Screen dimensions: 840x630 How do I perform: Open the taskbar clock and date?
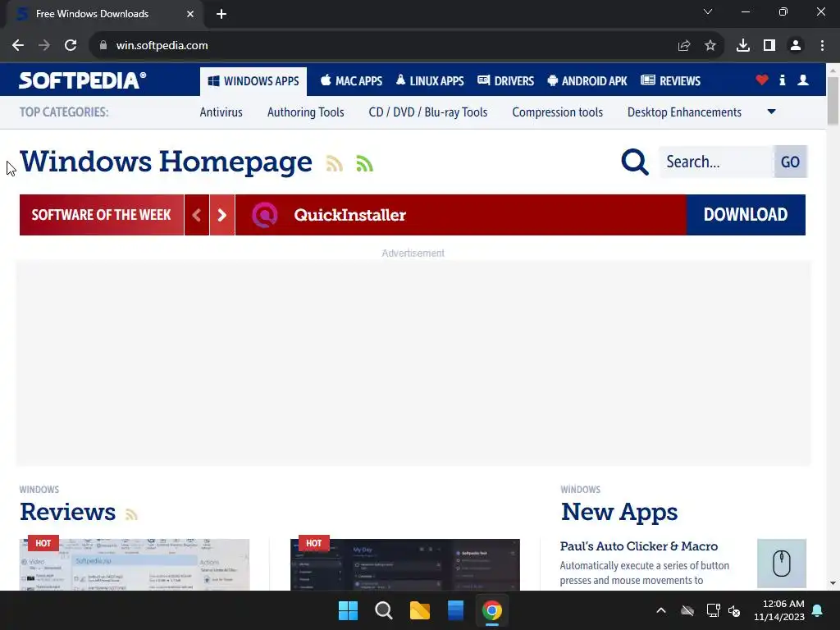point(779,610)
